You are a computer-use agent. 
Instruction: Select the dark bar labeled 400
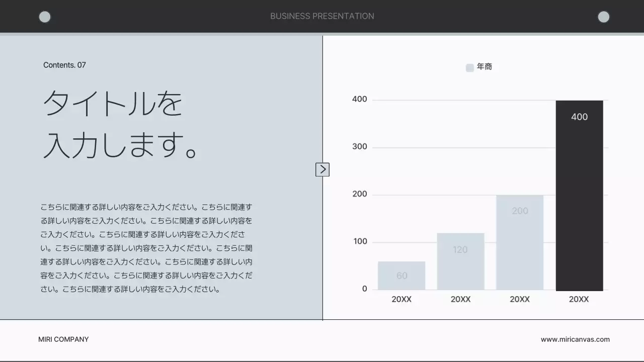(579, 195)
